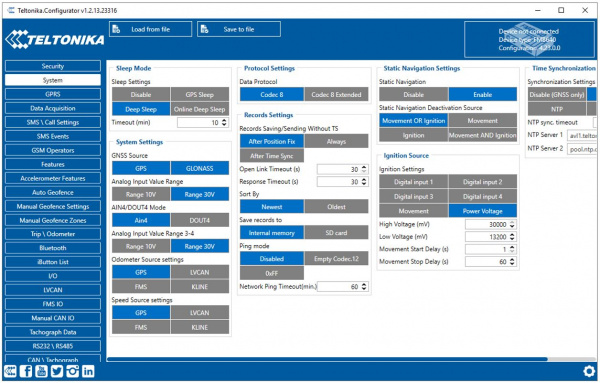Click Movement Start Delay stepper arrows
The image size is (600, 383).
click(x=512, y=249)
